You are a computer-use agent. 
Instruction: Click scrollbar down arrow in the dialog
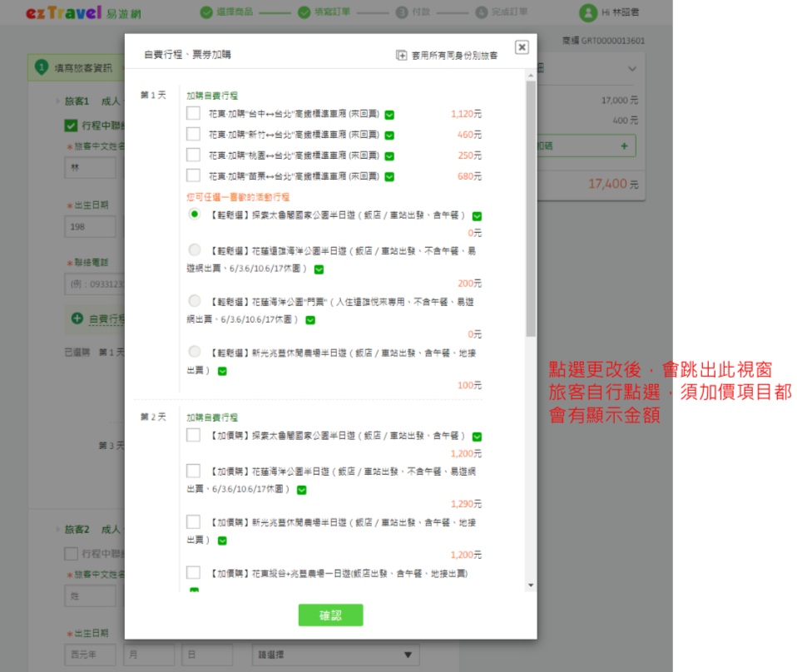[531, 586]
